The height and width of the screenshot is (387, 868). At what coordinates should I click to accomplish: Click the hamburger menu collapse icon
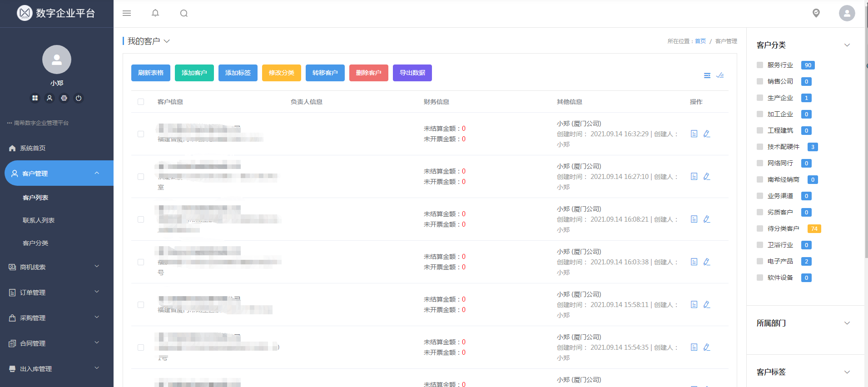click(x=127, y=13)
